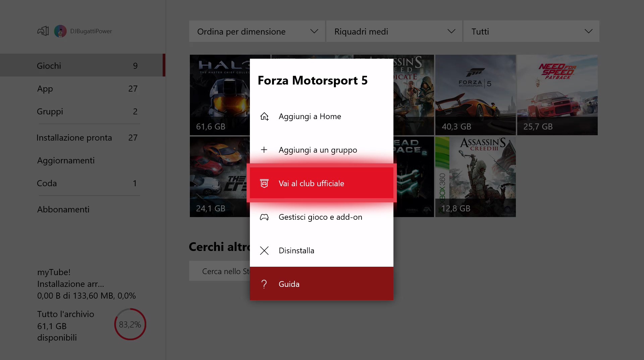Viewport: 644px width, 360px height.
Task: Choose Aggiungi a un gruppo
Action: (322, 150)
